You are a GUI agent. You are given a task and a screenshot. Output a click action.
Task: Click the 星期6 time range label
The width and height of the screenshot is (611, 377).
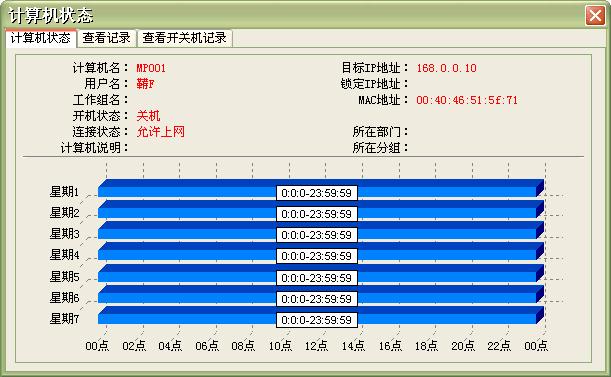(317, 299)
